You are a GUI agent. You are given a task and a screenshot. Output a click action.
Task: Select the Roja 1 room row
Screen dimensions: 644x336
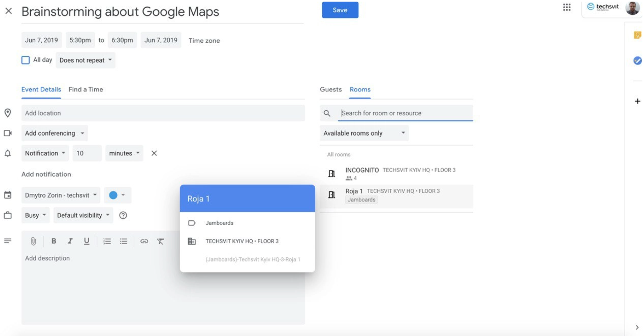pyautogui.click(x=396, y=196)
